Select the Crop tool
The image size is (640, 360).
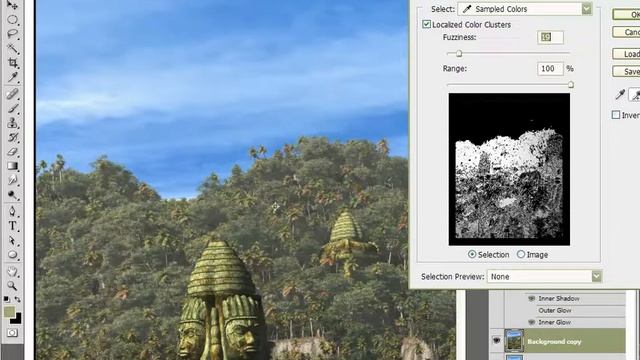click(12, 62)
